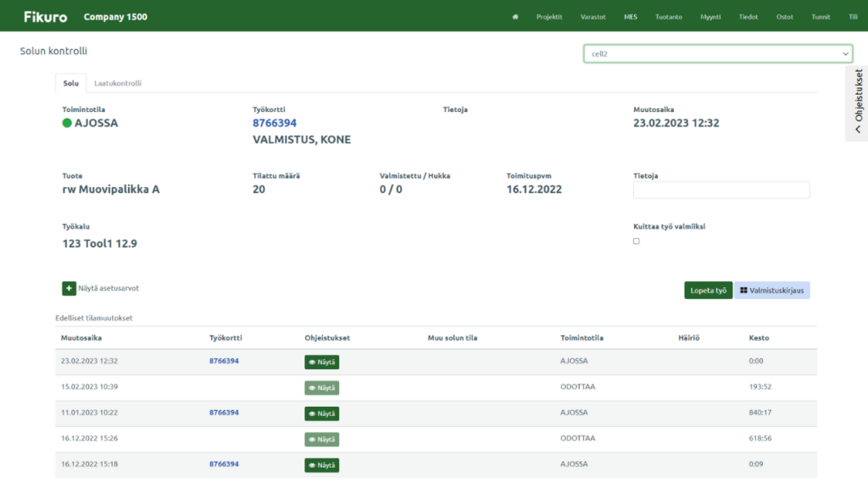Click Näytä in the 11.01.2023 10:22 row
Image resolution: width=868 pixels, height=488 pixels.
pos(321,413)
